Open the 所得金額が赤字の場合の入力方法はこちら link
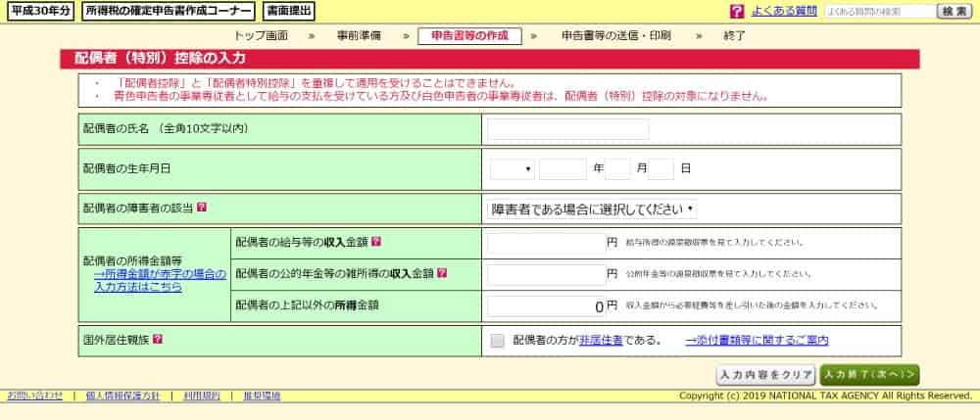 [160, 281]
